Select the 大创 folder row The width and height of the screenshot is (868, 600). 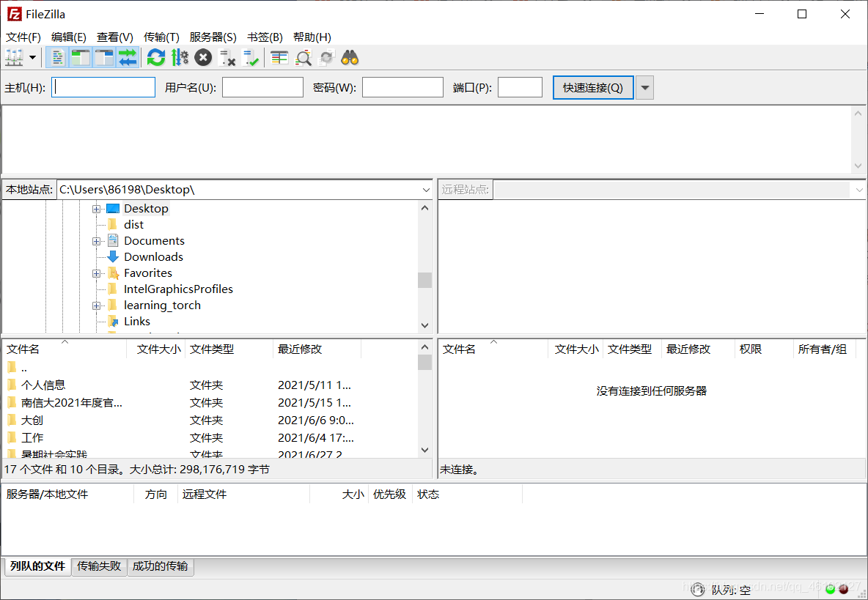click(x=210, y=421)
